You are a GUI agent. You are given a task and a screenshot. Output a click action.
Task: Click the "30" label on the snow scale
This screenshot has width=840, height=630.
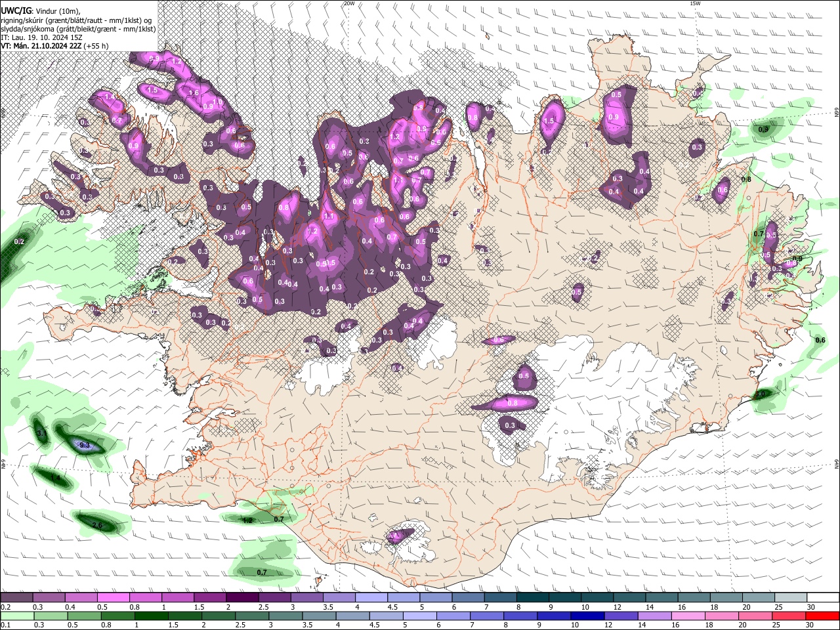pos(811,607)
